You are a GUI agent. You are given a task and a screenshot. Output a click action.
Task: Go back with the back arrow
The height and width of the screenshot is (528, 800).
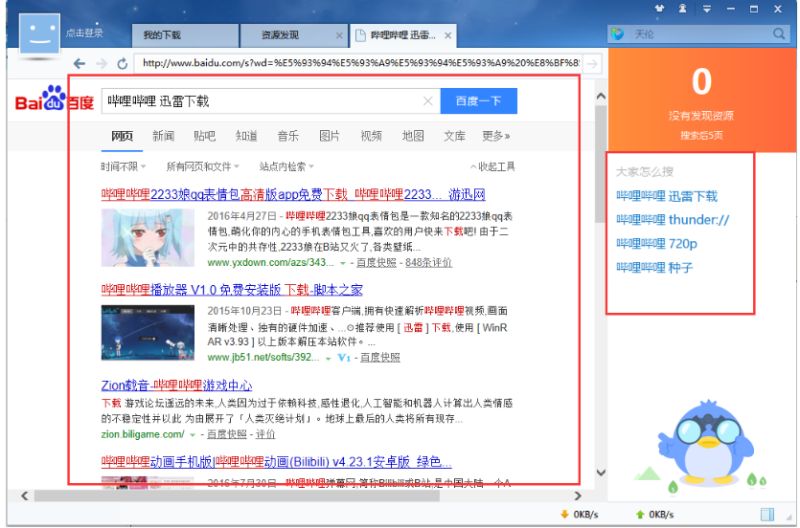point(79,63)
